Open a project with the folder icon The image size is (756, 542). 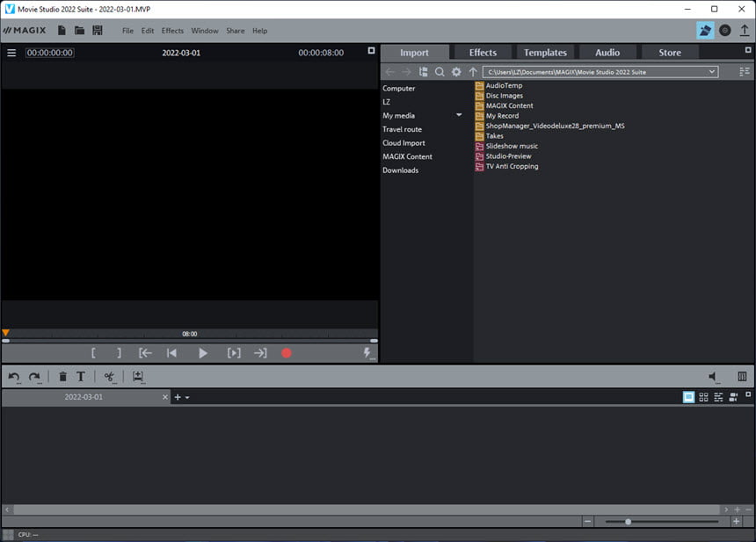pos(79,31)
